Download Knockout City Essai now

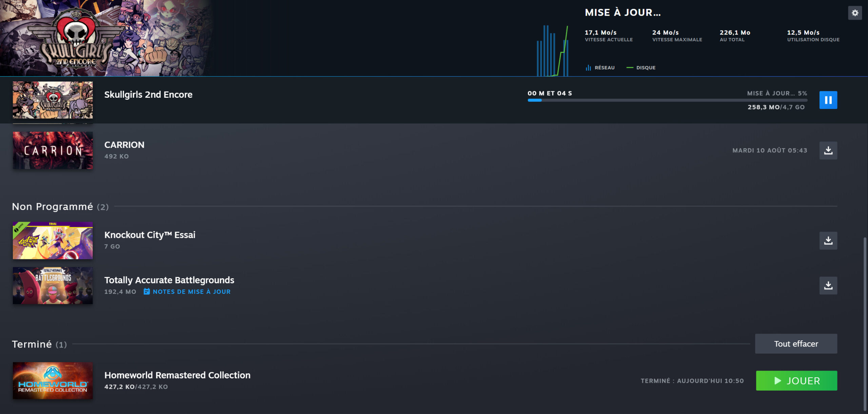[828, 241]
